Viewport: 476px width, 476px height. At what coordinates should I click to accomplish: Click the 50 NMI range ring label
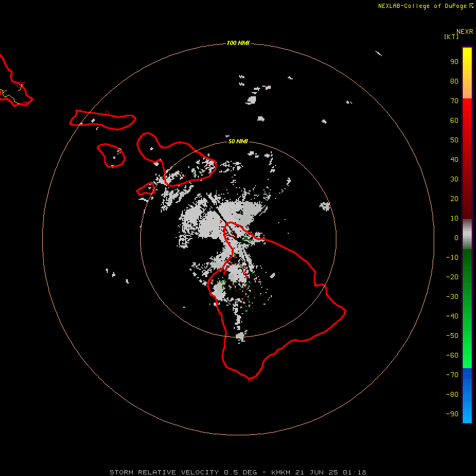coord(238,141)
